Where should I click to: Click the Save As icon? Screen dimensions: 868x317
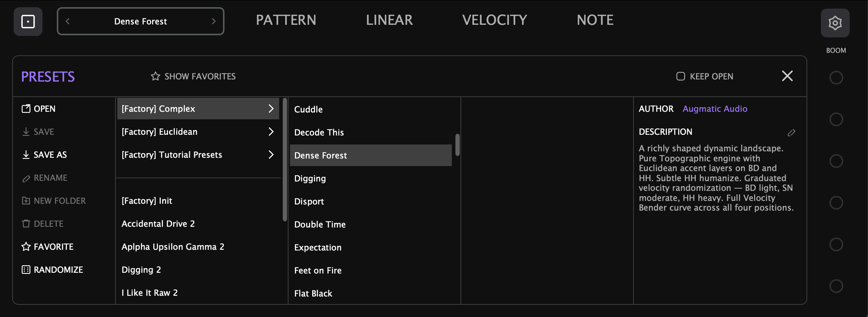[x=26, y=155]
